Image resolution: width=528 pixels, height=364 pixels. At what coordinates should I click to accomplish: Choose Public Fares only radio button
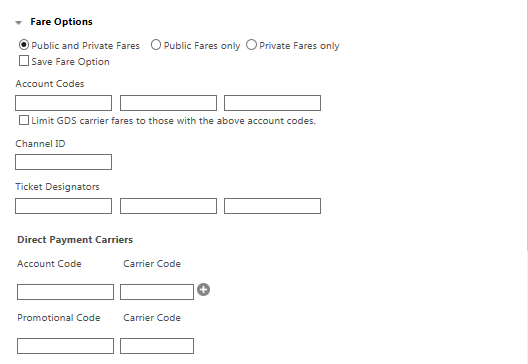[156, 44]
